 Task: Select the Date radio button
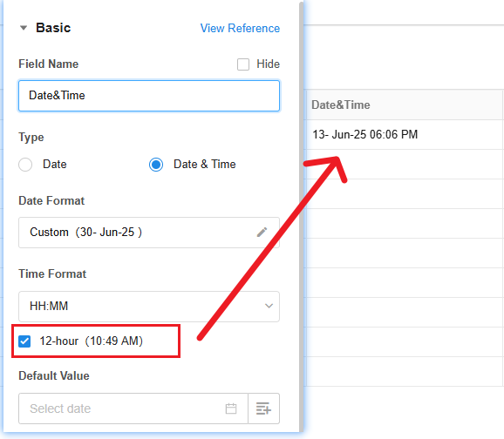(25, 165)
